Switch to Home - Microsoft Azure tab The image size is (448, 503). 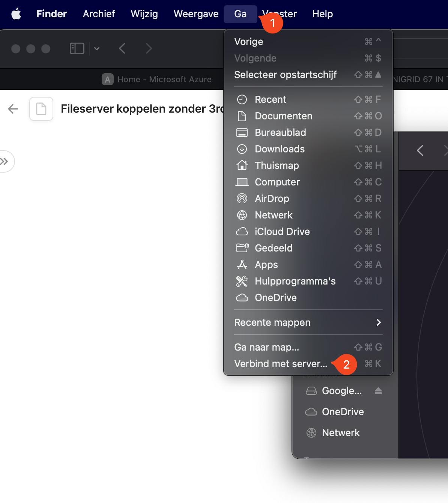pyautogui.click(x=156, y=79)
